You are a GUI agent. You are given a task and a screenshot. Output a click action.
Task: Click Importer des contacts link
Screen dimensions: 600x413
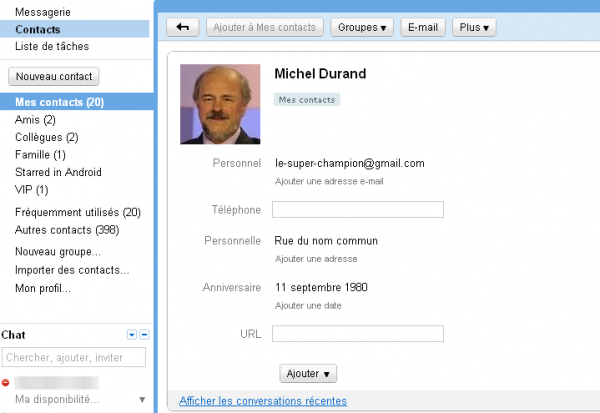72,270
